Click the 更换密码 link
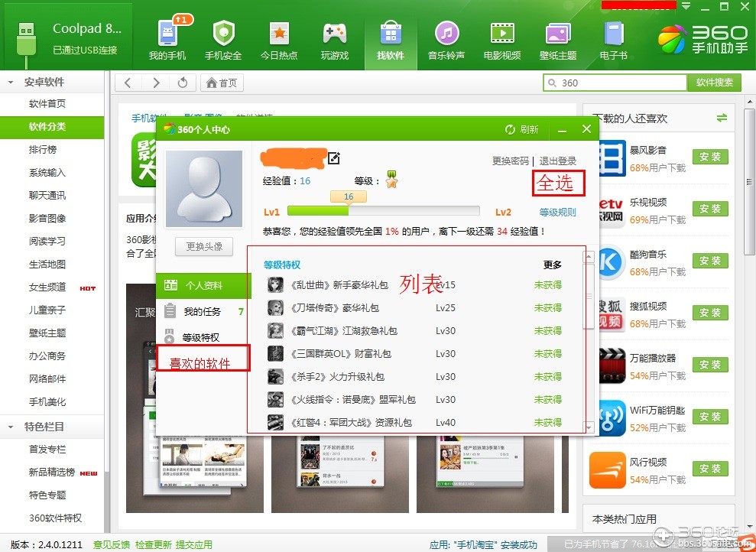The image size is (756, 552). pos(510,161)
